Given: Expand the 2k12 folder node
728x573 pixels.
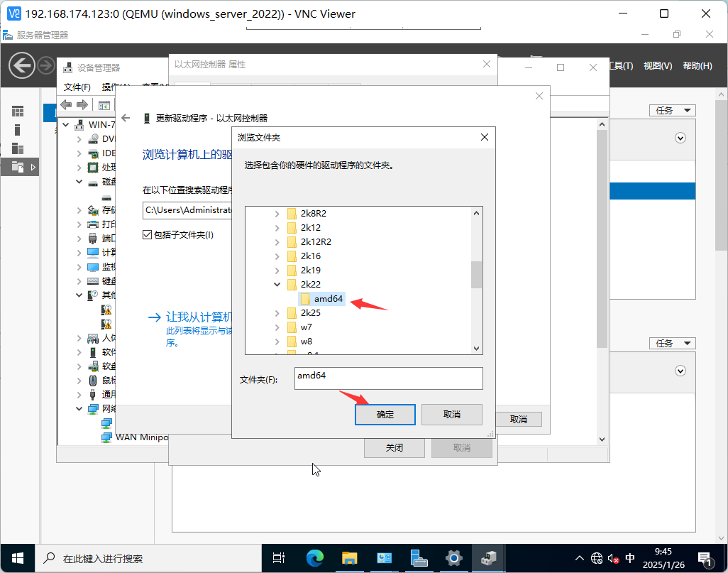Looking at the screenshot, I should coord(277,228).
